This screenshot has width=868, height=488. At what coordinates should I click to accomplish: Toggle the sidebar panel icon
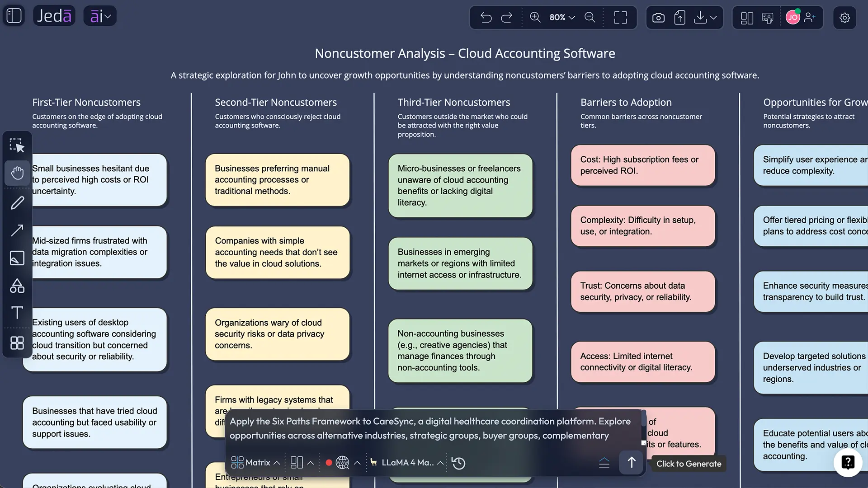(x=14, y=16)
